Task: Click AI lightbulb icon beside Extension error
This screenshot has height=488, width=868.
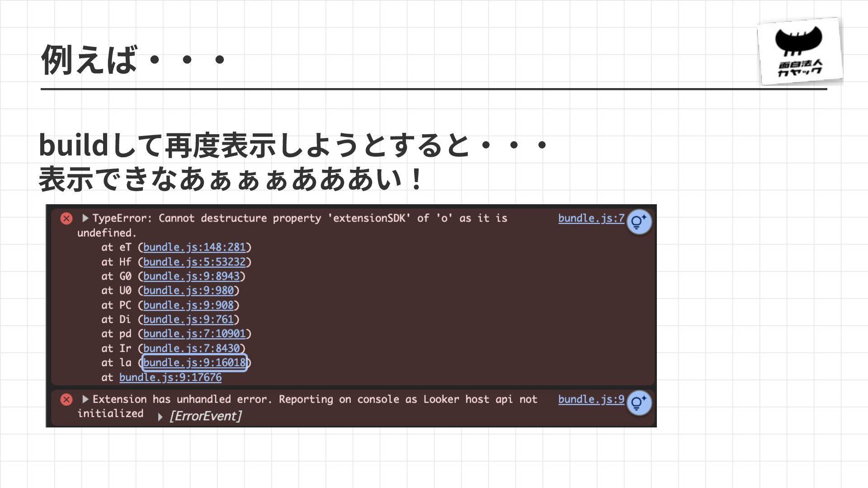Action: coord(639,403)
